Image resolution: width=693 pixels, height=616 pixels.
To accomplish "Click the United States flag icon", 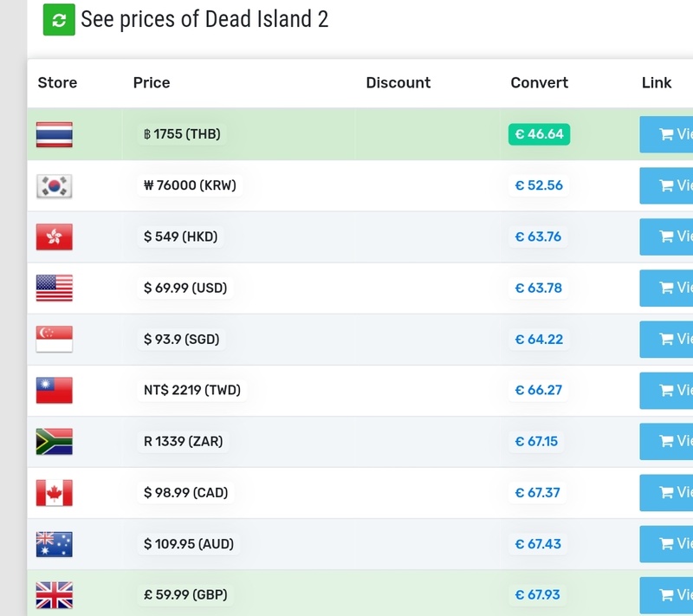I will (55, 288).
